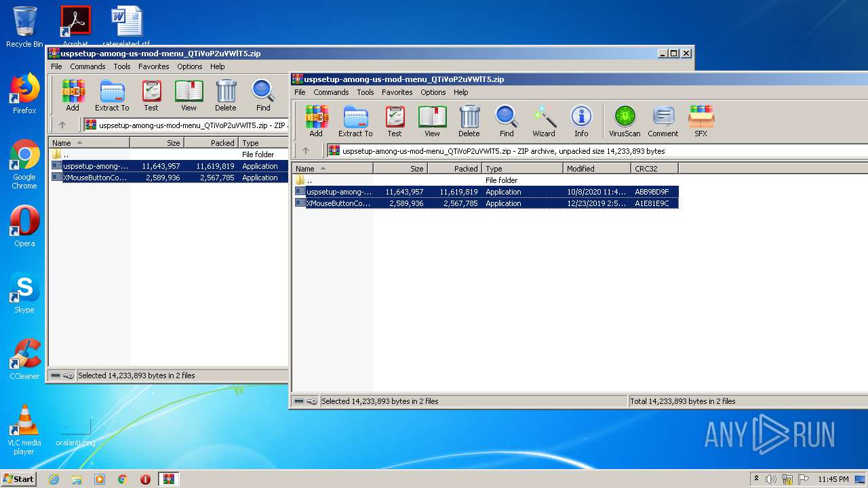Open Tools menu in front window
The width and height of the screenshot is (868, 488).
366,92
